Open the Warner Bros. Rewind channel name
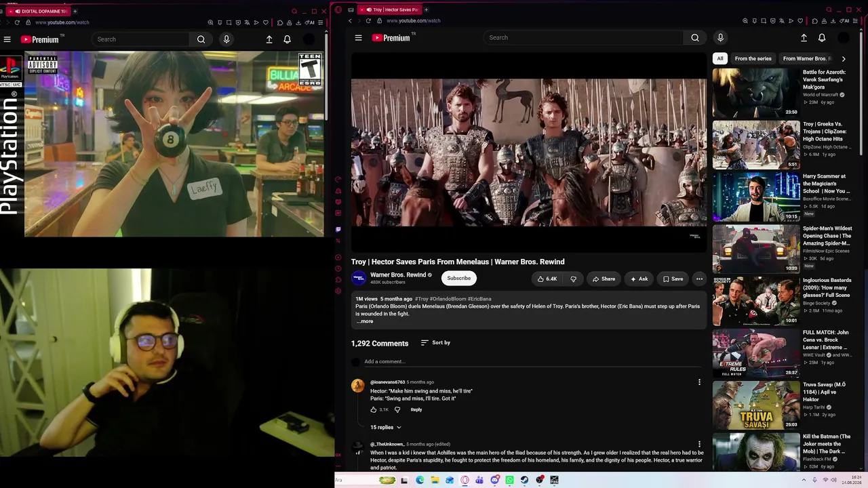 pyautogui.click(x=398, y=274)
